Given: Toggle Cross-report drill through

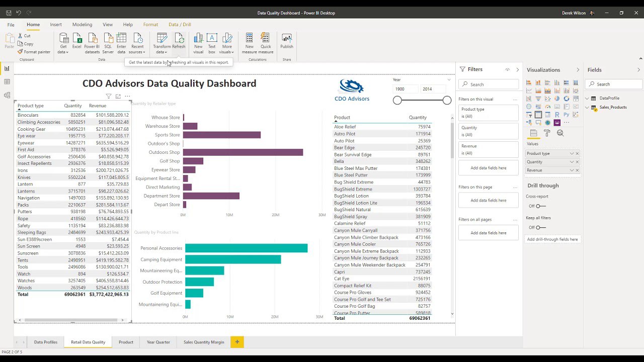Looking at the screenshot, I should tap(540, 206).
